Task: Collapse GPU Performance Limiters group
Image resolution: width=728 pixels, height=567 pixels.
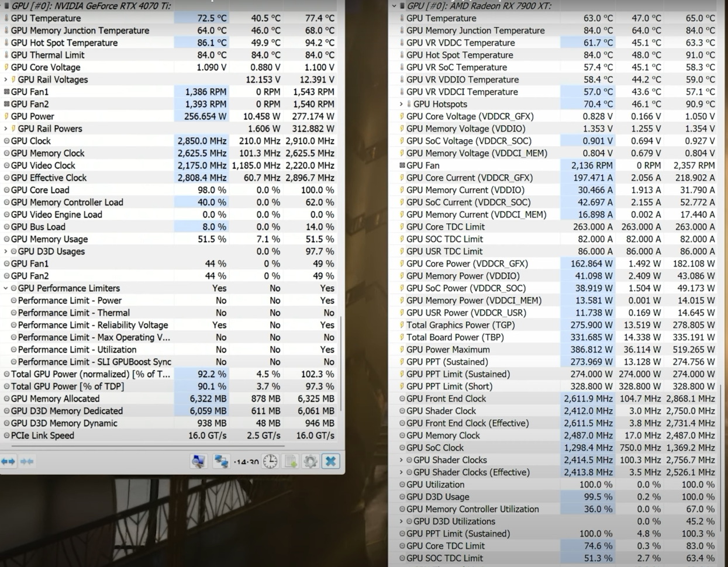Action: (6, 288)
